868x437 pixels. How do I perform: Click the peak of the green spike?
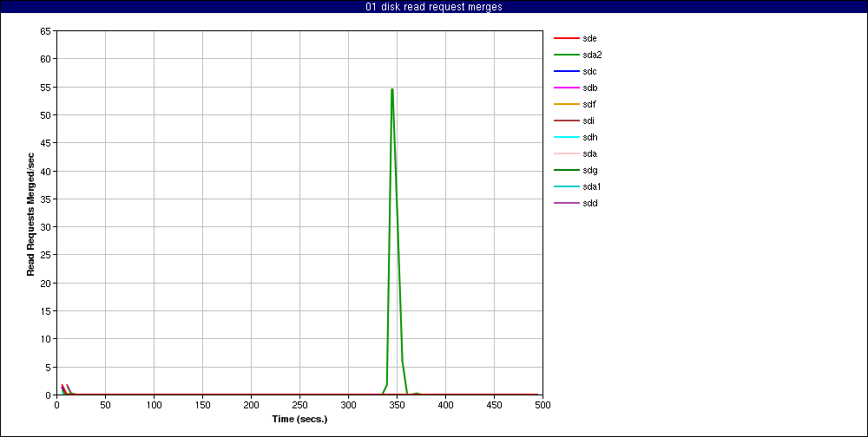pos(392,89)
